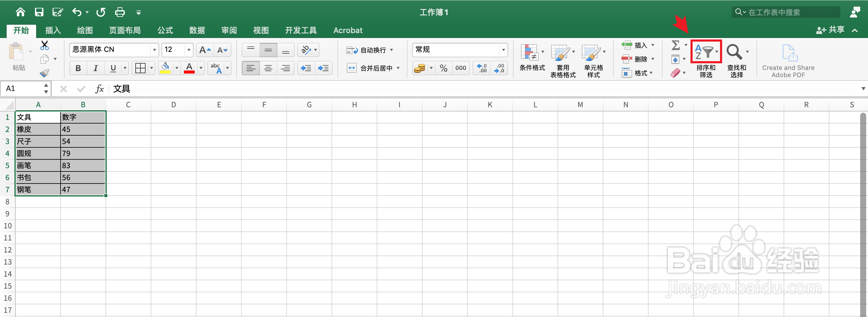
Task: Open the number format 常规 dropdown
Action: tap(503, 50)
